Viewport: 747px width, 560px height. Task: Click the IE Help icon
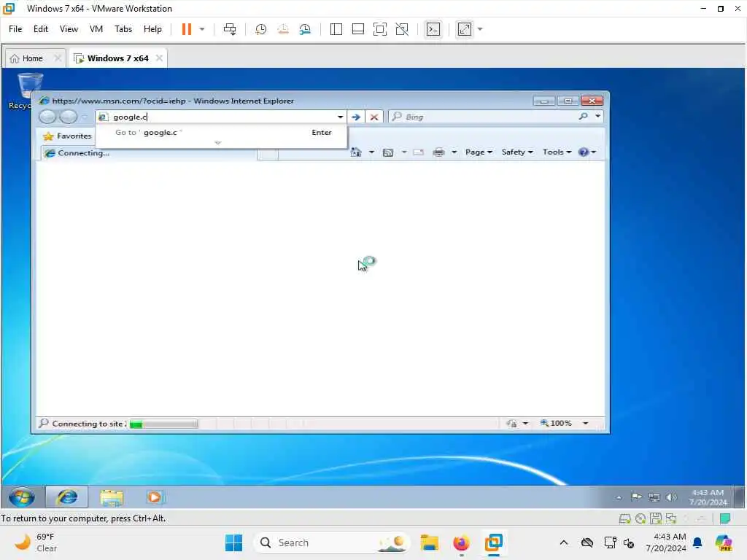click(583, 152)
